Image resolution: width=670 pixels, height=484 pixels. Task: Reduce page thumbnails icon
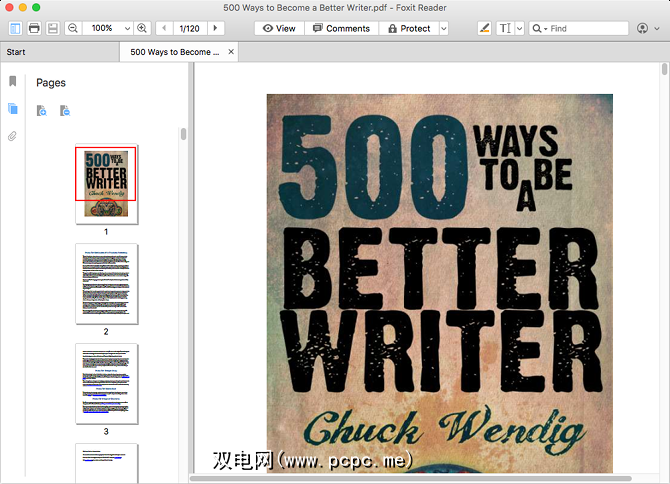65,111
